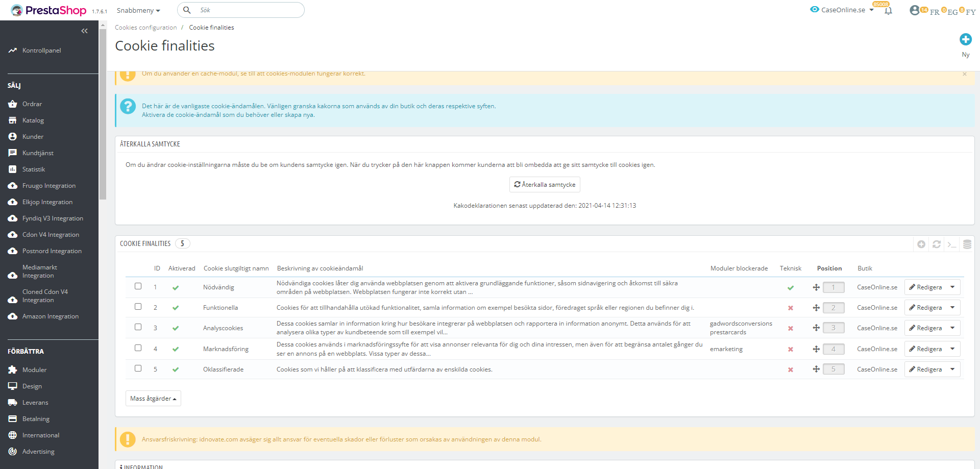Viewport: 980px width, 469px height.
Task: Click the Kundtjänst chat icon in sidebar
Action: point(13,153)
